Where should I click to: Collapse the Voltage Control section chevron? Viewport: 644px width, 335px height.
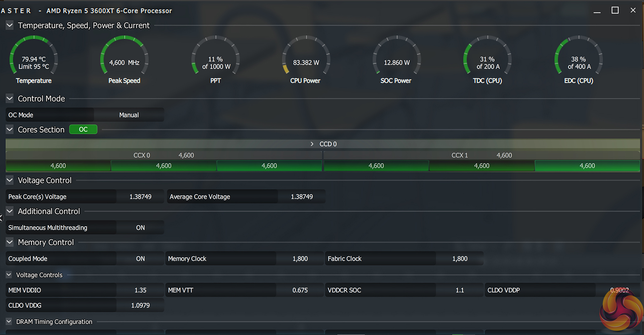point(10,180)
